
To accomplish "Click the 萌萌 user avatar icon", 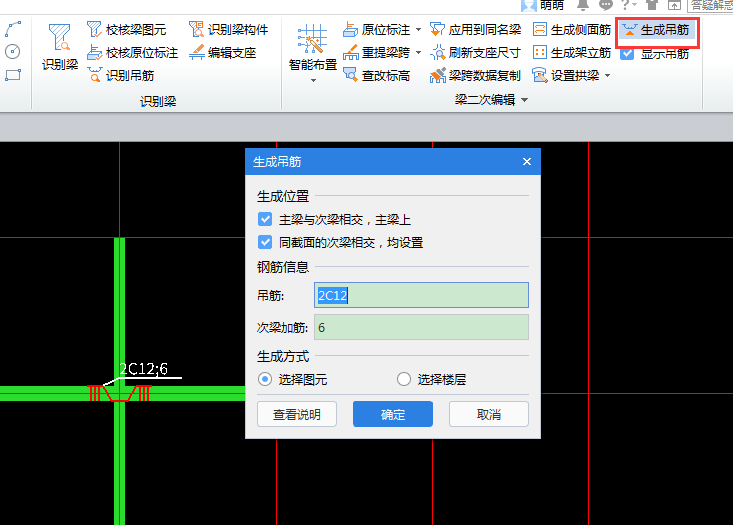I will [528, 5].
